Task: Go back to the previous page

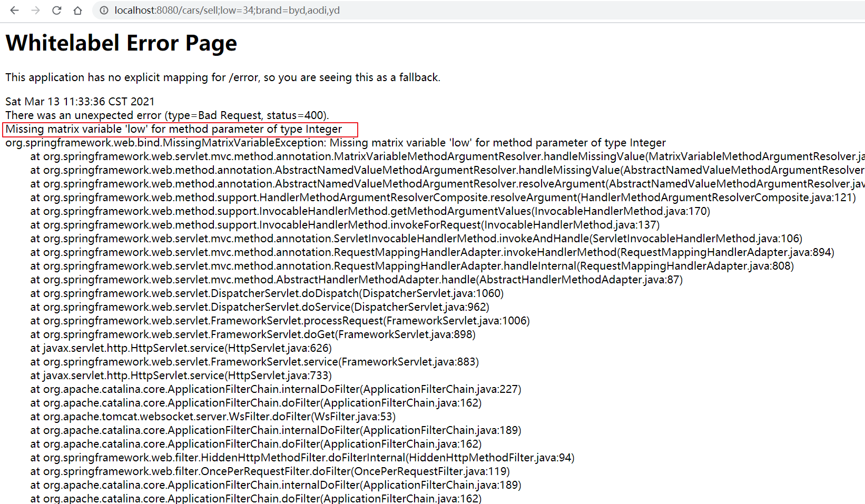Action: click(14, 11)
